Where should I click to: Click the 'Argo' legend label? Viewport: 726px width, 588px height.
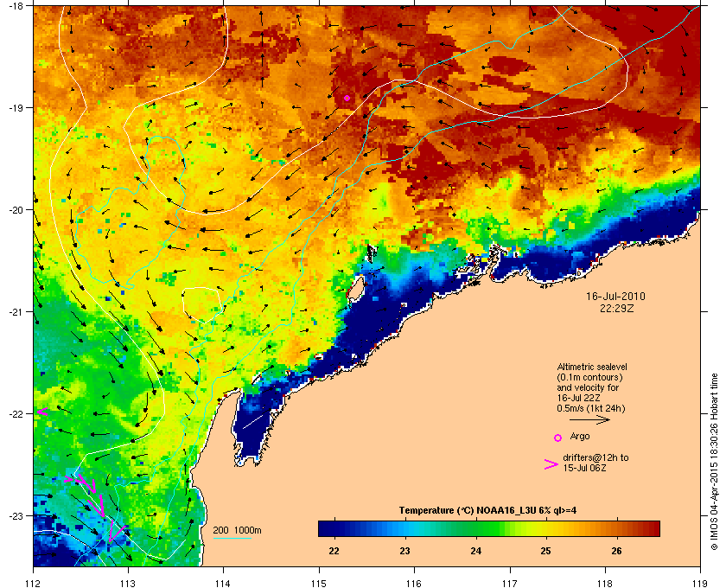[580, 436]
